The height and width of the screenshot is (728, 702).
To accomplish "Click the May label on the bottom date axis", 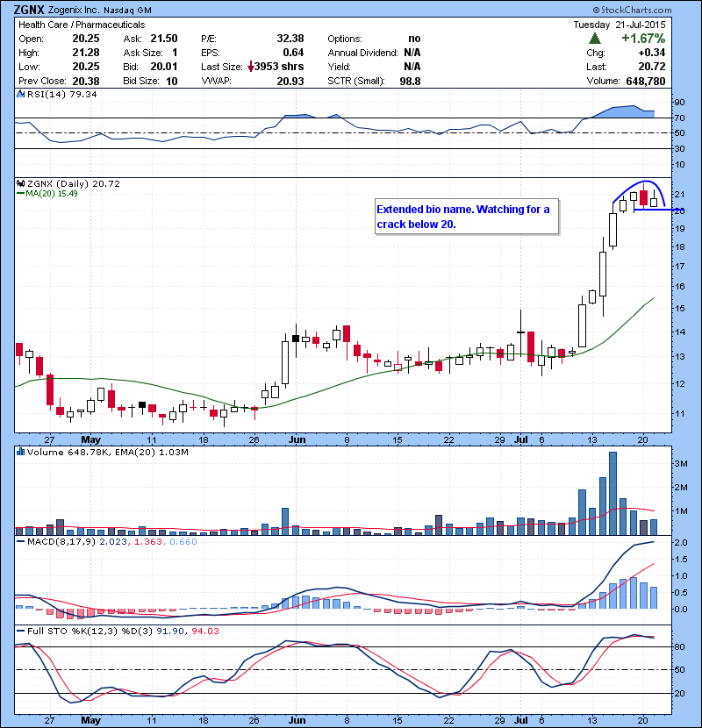I will pos(90,720).
